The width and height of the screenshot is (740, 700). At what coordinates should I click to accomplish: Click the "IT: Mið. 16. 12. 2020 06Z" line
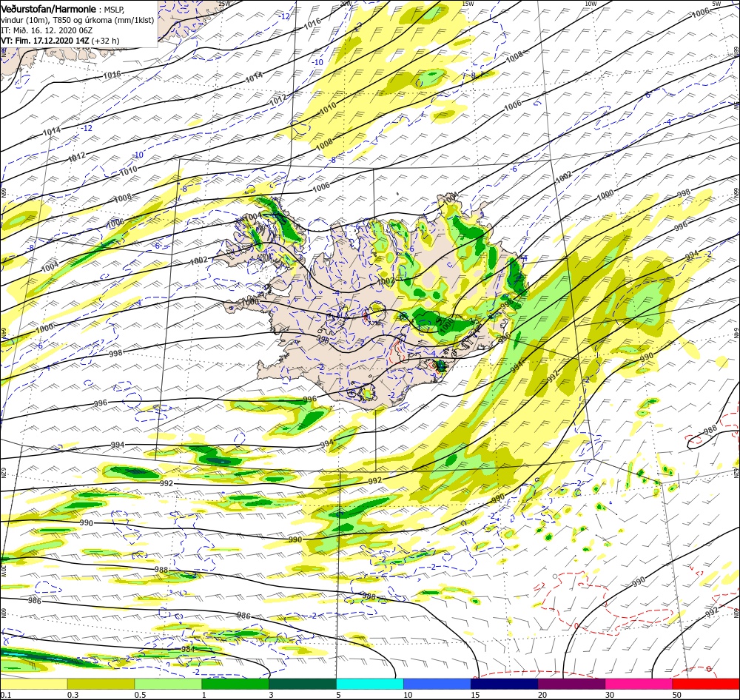click(46, 30)
